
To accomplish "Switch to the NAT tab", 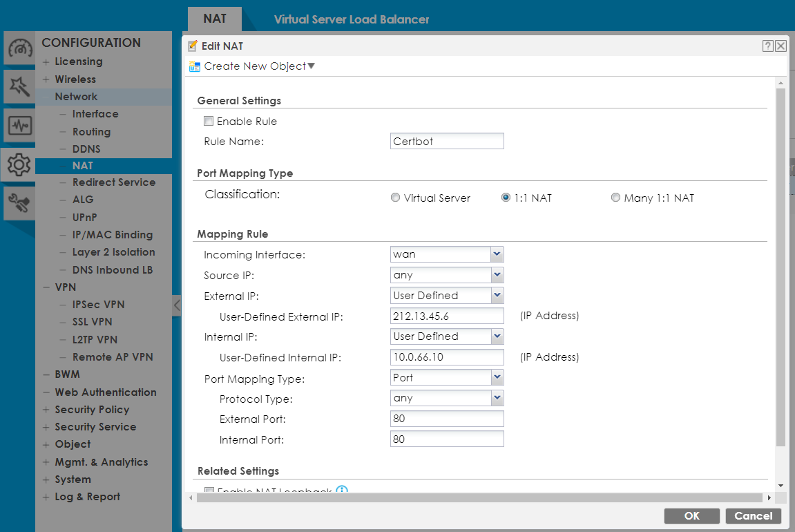I will pyautogui.click(x=215, y=19).
